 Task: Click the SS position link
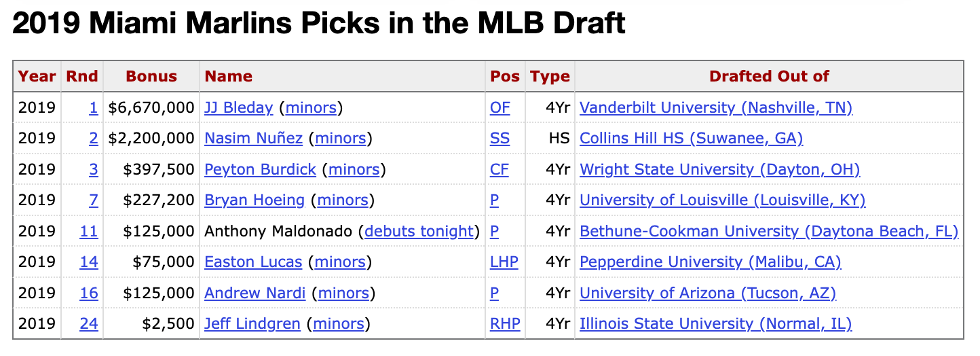tap(500, 139)
